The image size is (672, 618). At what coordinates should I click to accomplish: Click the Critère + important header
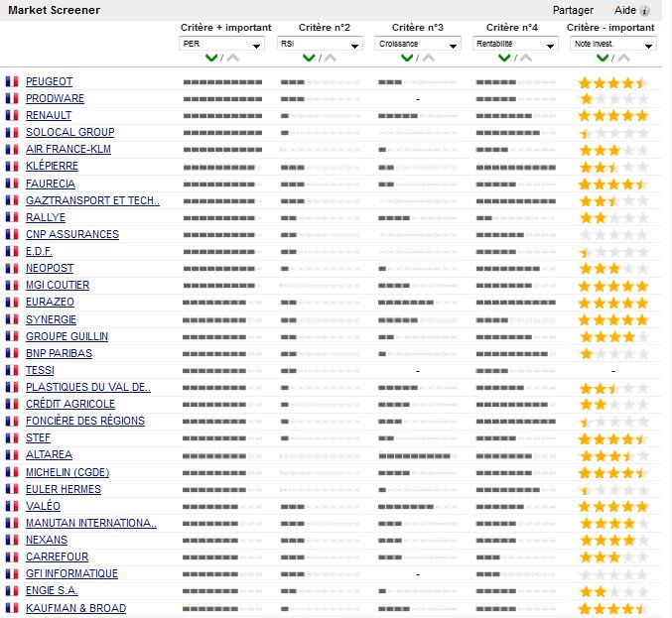pyautogui.click(x=226, y=28)
